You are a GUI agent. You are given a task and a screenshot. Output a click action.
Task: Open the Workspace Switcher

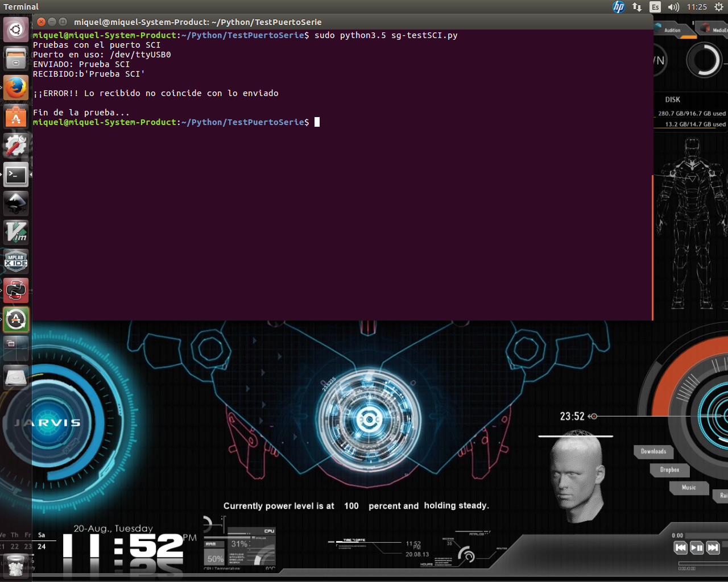click(x=16, y=348)
